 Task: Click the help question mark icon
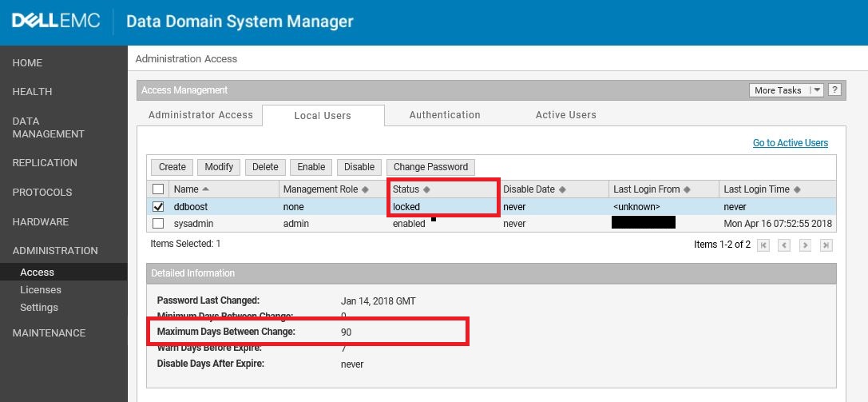[x=834, y=90]
